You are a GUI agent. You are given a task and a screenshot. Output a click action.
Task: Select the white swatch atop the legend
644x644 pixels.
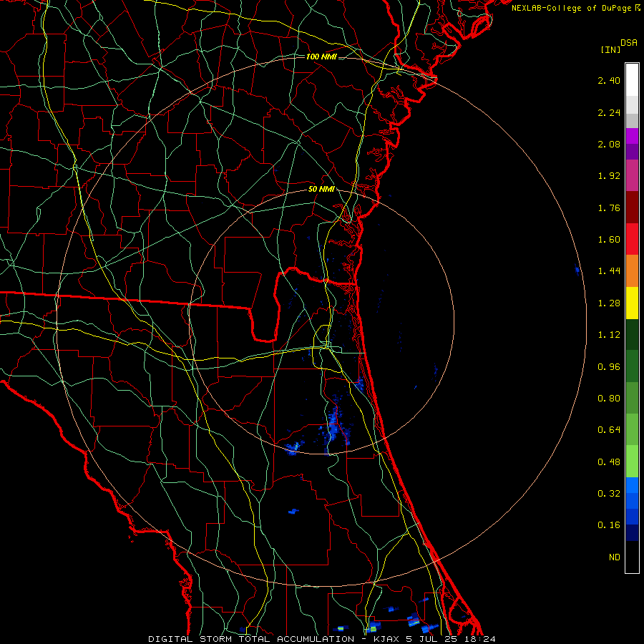point(632,79)
